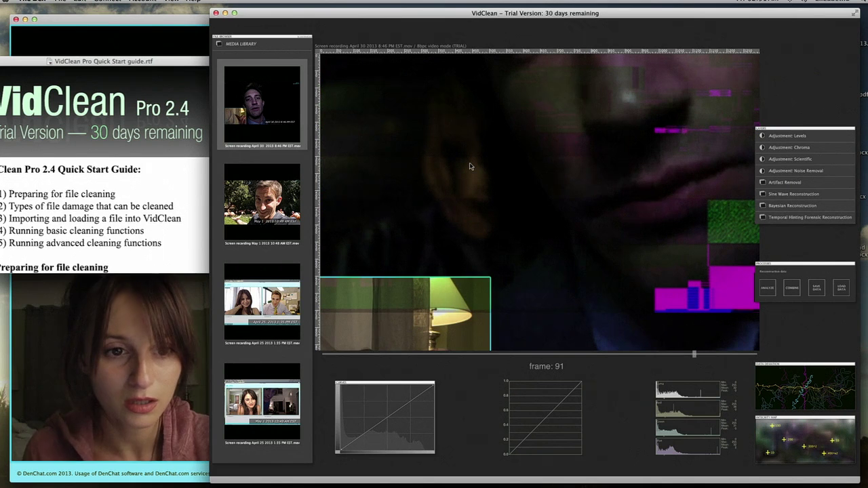This screenshot has height=488, width=868.
Task: Click the Green channel histogram
Action: point(688,427)
